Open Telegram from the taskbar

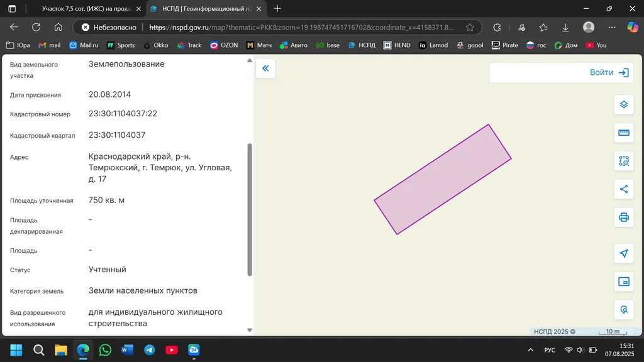[149, 350]
